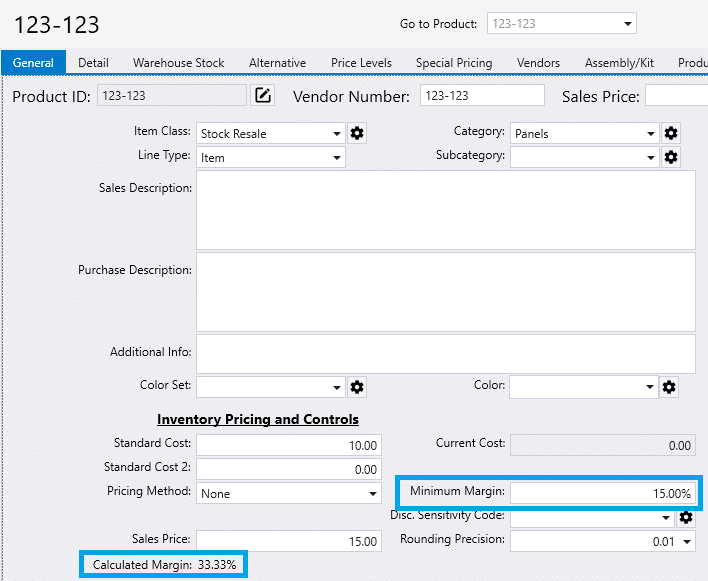Open gear settings next to Color dropdown
The image size is (708, 581).
(x=669, y=387)
